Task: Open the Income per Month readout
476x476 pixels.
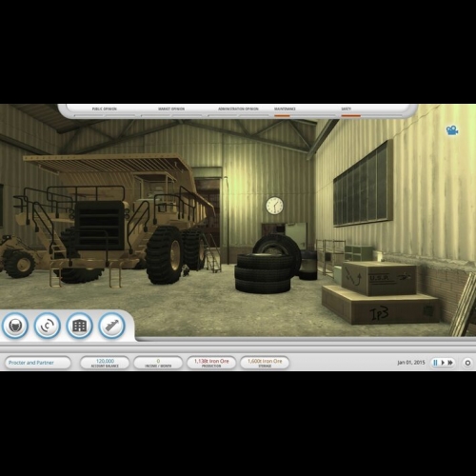Action: pos(158,363)
